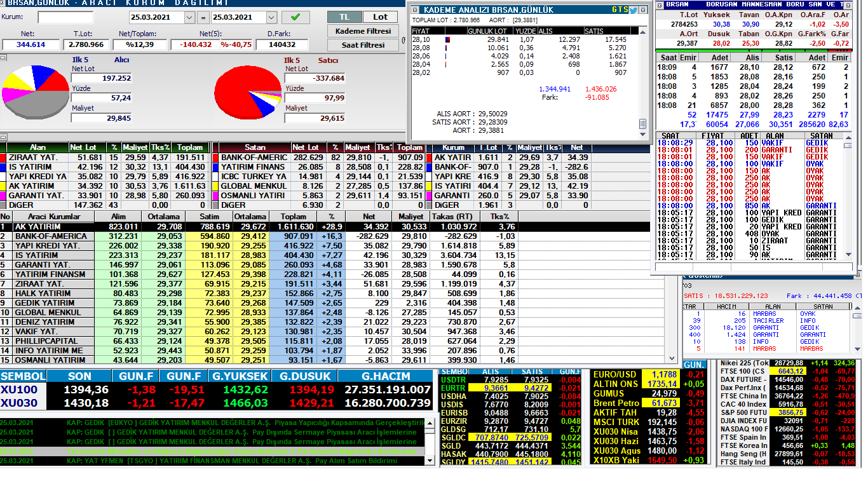
Task: Switch to TL mode
Action: click(x=344, y=17)
